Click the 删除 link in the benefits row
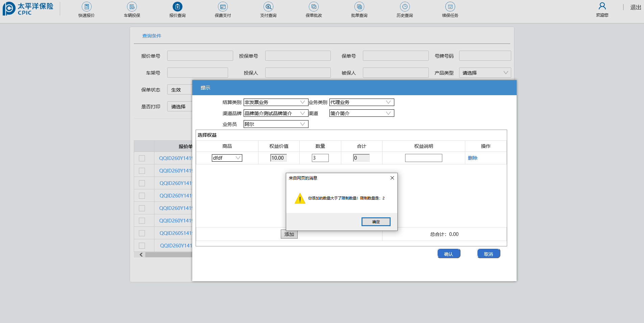This screenshot has height=323, width=644. 472,158
